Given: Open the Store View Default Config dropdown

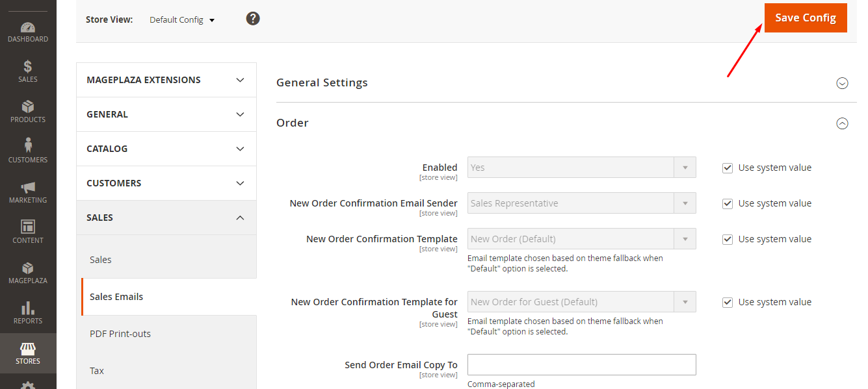Looking at the screenshot, I should point(182,20).
